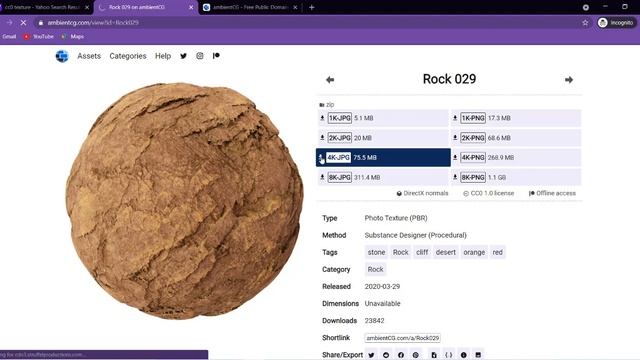Download the 8K-JPG zip
The image size is (640, 360).
click(x=382, y=178)
